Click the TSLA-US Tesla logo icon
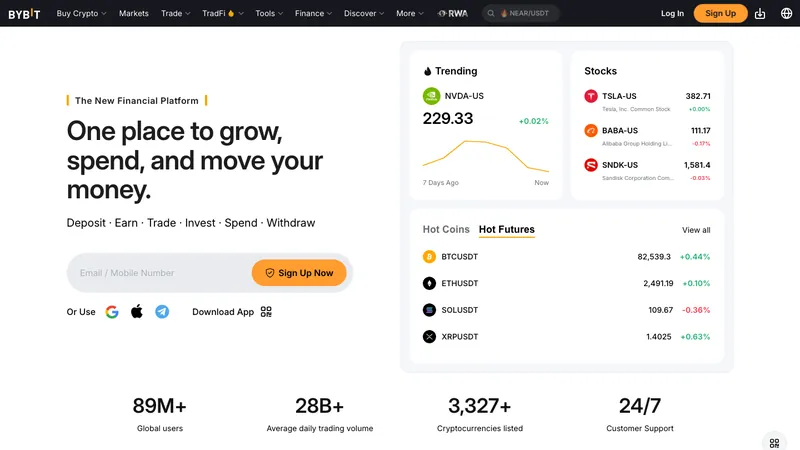The height and width of the screenshot is (450, 800). tap(591, 96)
